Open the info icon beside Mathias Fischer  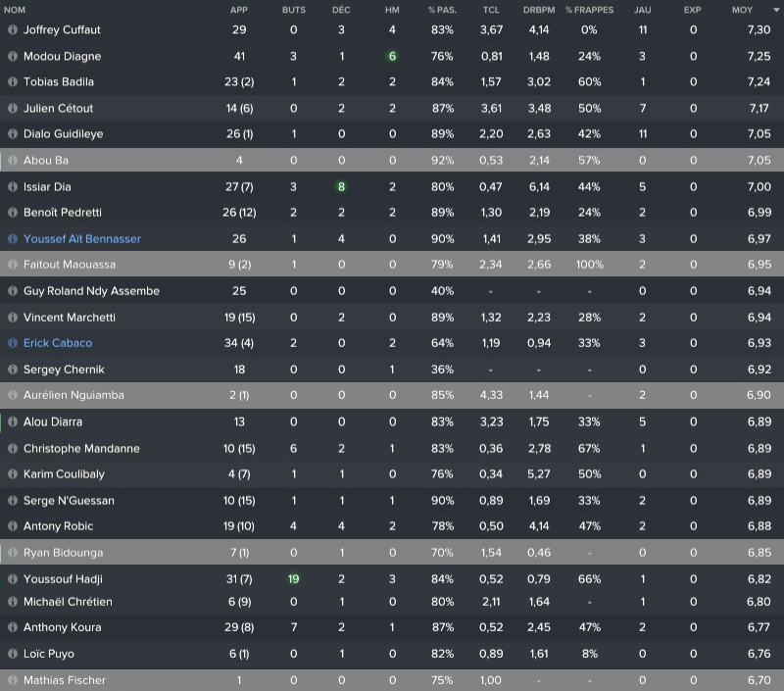click(x=13, y=680)
